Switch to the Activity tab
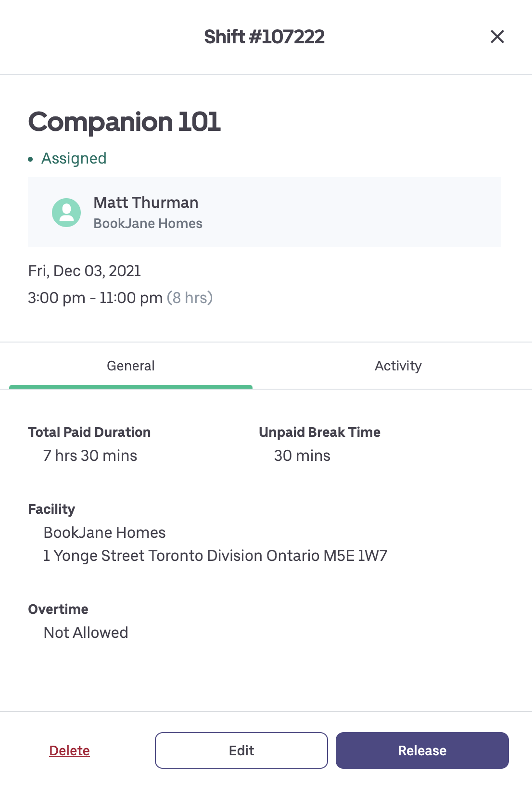 (x=398, y=366)
